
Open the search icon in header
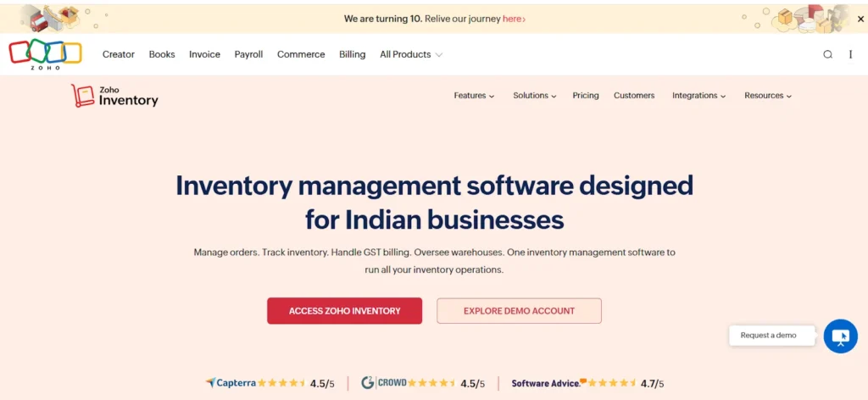(827, 54)
